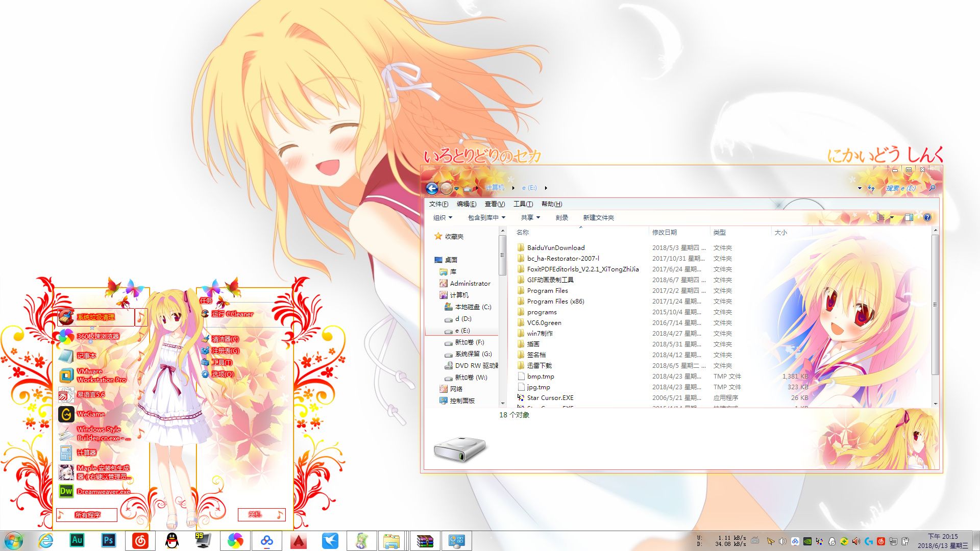Open the 工具(T) menu in Explorer
Image resolution: width=980 pixels, height=551 pixels.
pos(523,204)
